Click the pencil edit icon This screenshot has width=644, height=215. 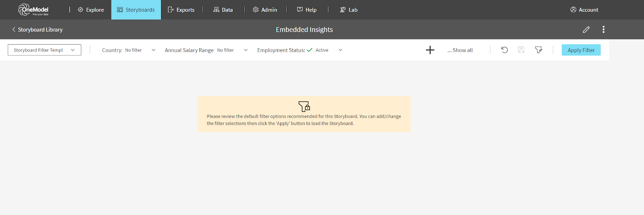[586, 29]
